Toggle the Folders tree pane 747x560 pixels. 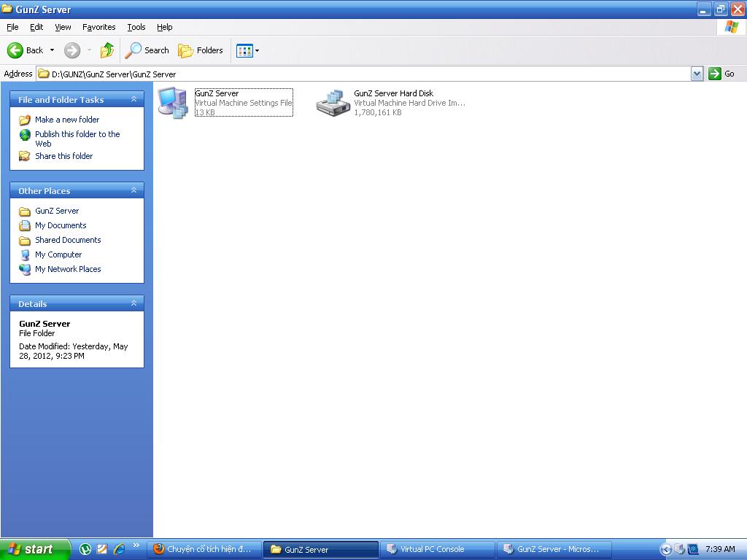coord(200,50)
